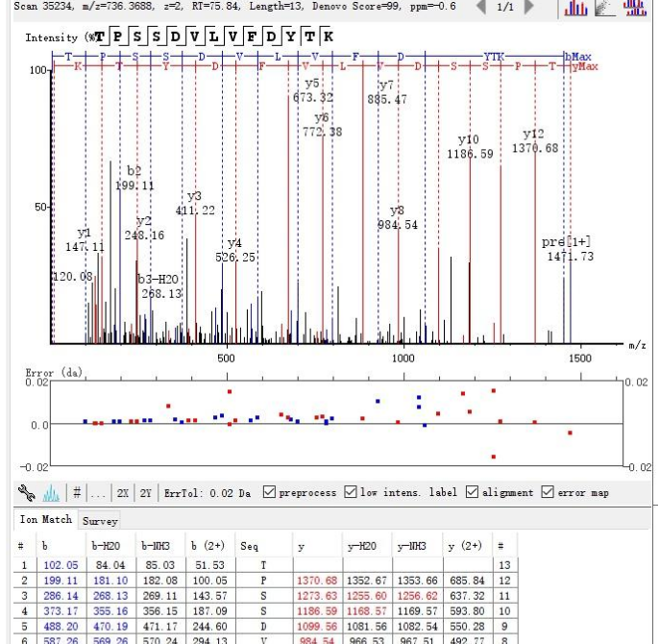Viewport: 659px width, 644px height.
Task: Click the y12 1370.68 peak label
Action: (534, 141)
